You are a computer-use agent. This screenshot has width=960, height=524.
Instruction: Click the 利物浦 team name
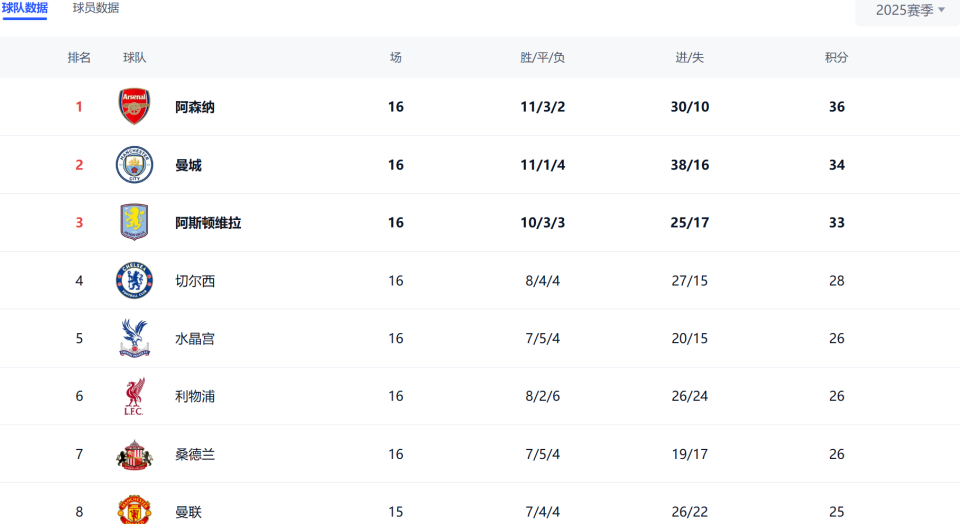point(195,396)
